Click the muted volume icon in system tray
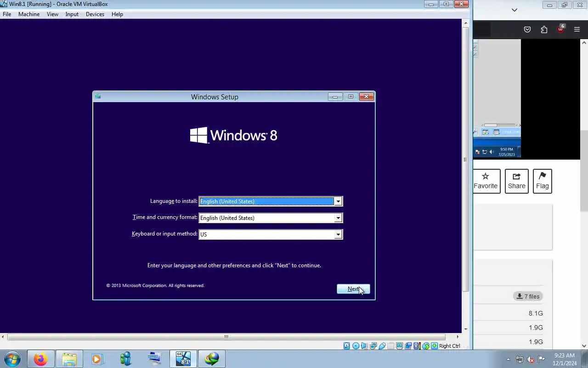The image size is (588, 368). [x=531, y=359]
